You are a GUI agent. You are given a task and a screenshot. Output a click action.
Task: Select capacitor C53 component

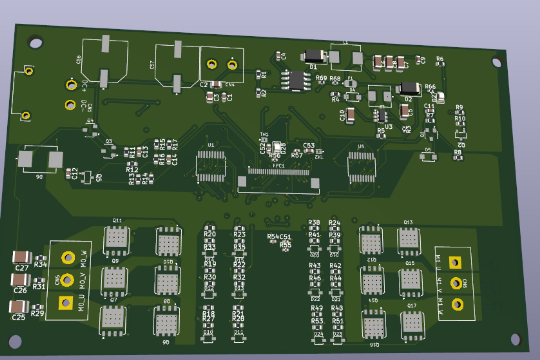[310, 151]
